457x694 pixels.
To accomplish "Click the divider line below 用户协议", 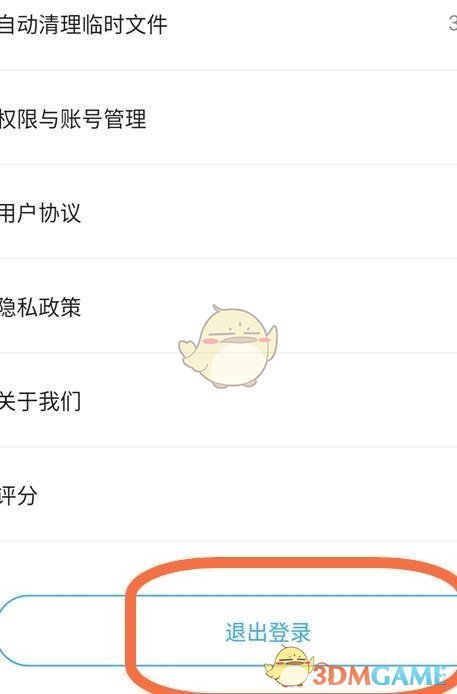I will pyautogui.click(x=228, y=258).
